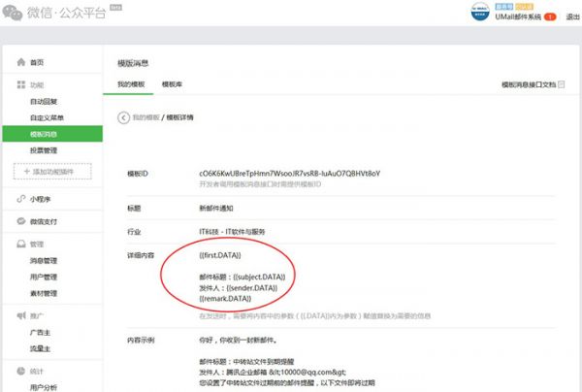
Task: Switch to 模板库 tab
Action: tap(172, 84)
